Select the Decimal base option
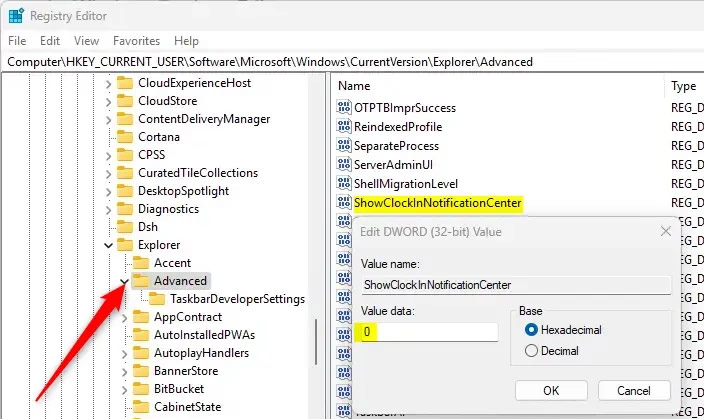Viewport: 704px width, 419px height. 552,350
